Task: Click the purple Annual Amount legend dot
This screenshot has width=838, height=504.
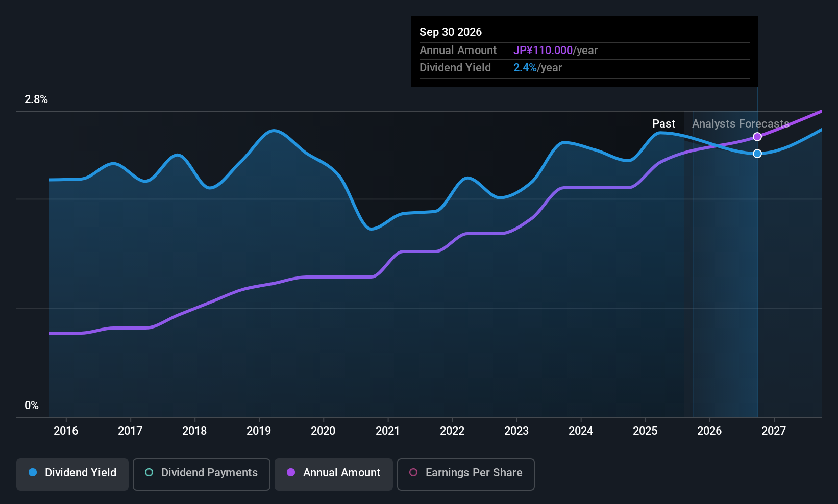Action: [291, 473]
